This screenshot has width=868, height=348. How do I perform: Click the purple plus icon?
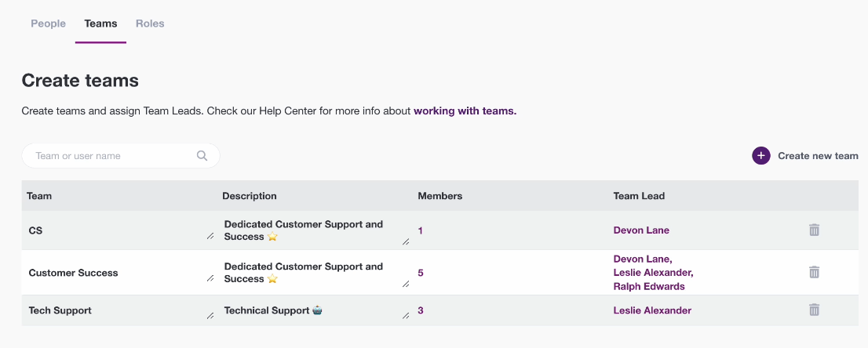761,156
